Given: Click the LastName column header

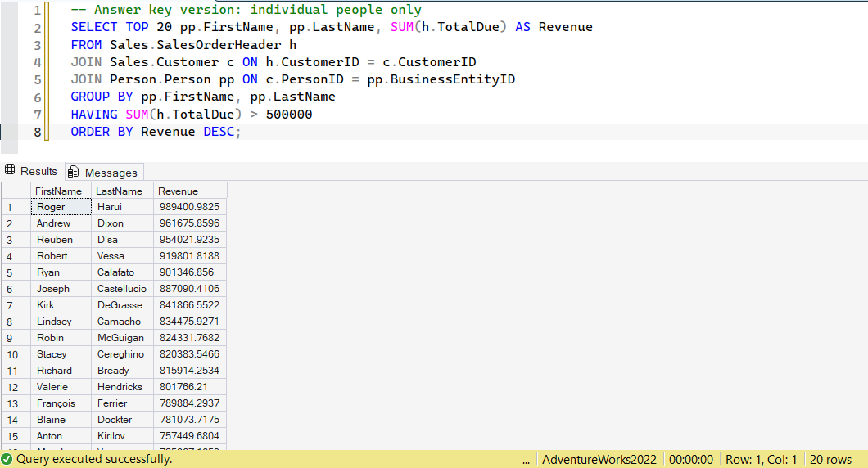Looking at the screenshot, I should [x=122, y=191].
